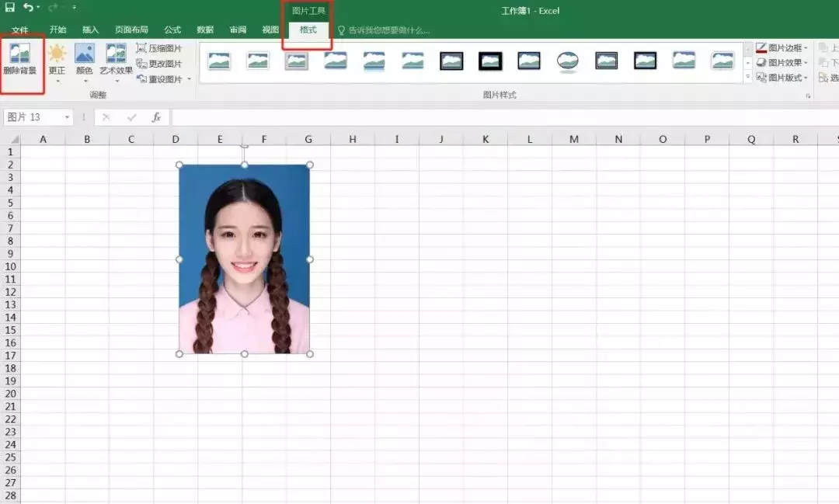Screen dimensions: 839x504
Task: Click the Name Box showing 图片 13
Action: click(x=33, y=117)
